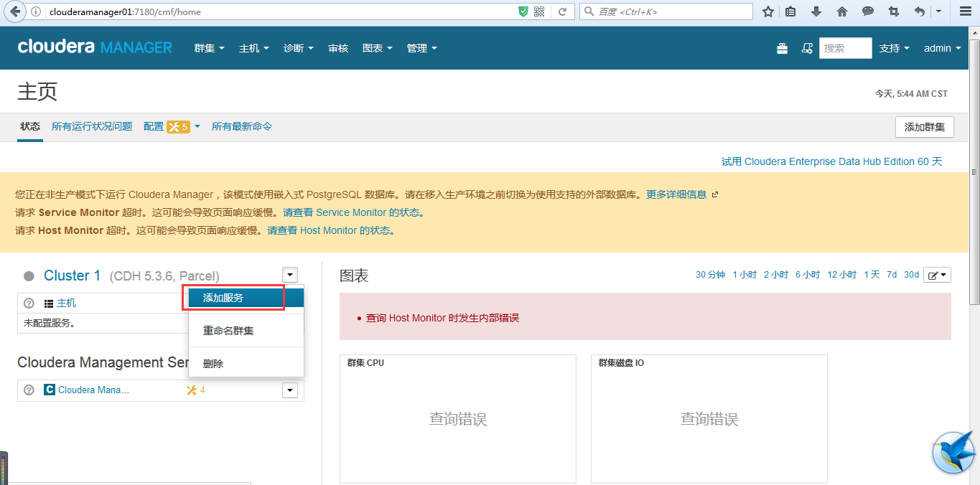Open the bookmarks list icon
Viewport: 980px width, 485px height.
coord(790,11)
